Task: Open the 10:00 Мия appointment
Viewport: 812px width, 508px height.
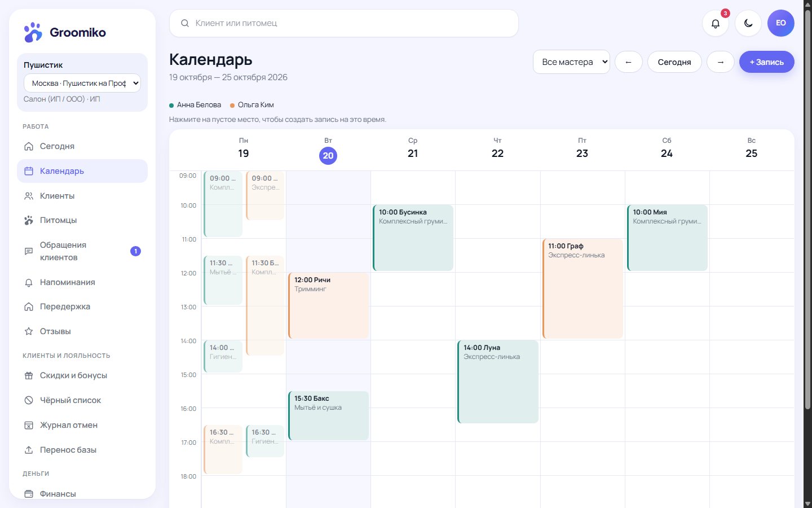Action: pyautogui.click(x=667, y=238)
